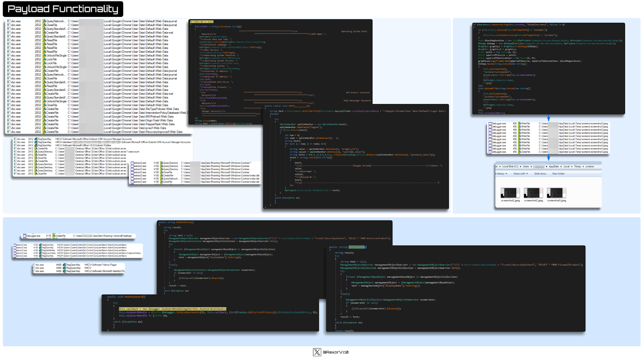Open the screenshot2.jpeg thumbnail

(533, 193)
